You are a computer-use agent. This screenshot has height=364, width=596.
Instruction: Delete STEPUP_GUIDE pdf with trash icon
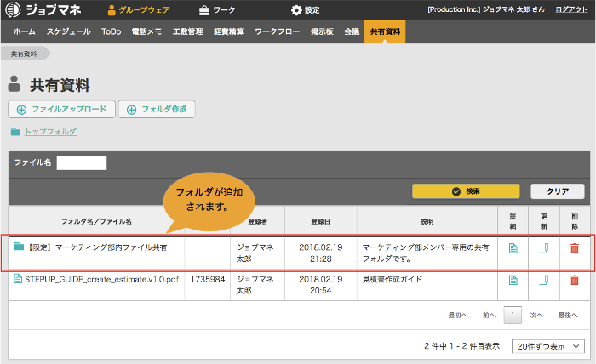point(575,280)
